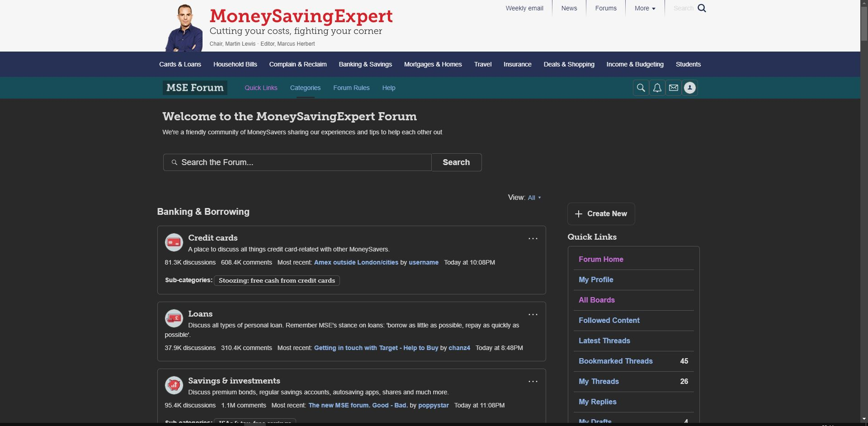Open options menu for Credit cards
Screen dimensions: 868x426
pyautogui.click(x=533, y=238)
